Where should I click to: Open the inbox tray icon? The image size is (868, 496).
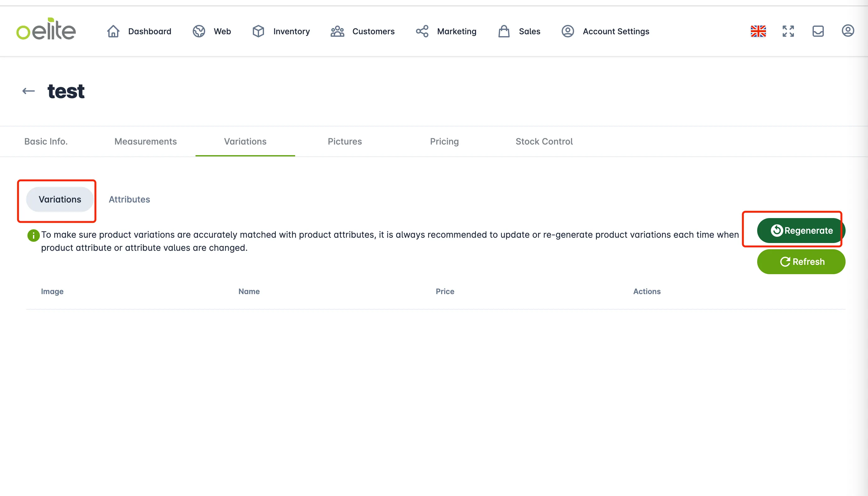(x=818, y=31)
